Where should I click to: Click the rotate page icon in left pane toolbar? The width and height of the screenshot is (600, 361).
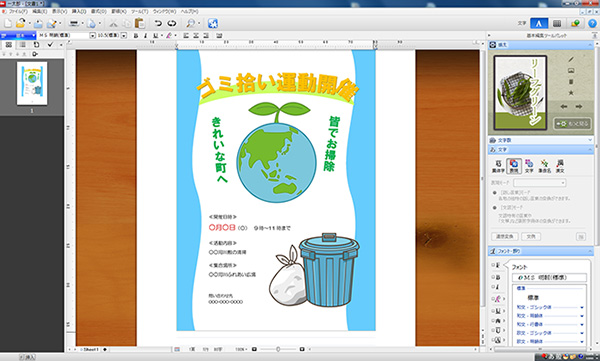point(36,44)
